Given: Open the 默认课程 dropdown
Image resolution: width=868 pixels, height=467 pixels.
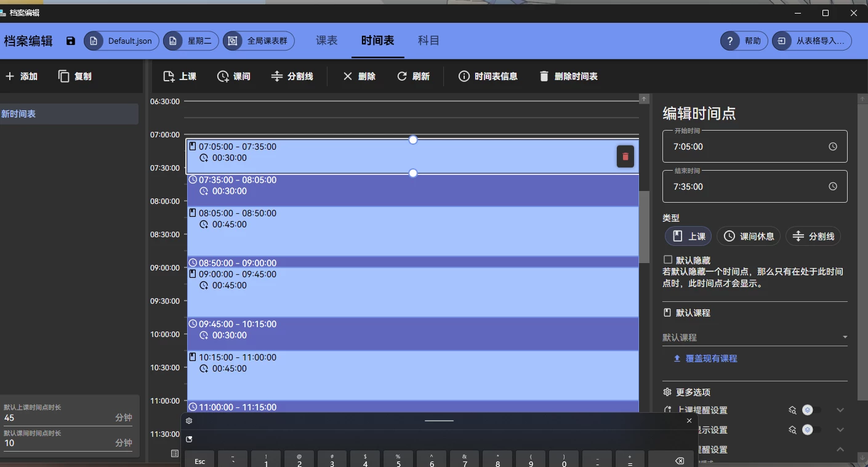Looking at the screenshot, I should [x=754, y=337].
